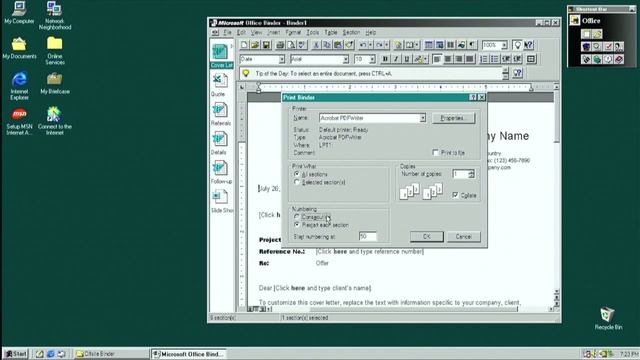Viewport: 640px width, 360px height.
Task: Open the Undo history dropdown arrow
Action: tap(370, 45)
